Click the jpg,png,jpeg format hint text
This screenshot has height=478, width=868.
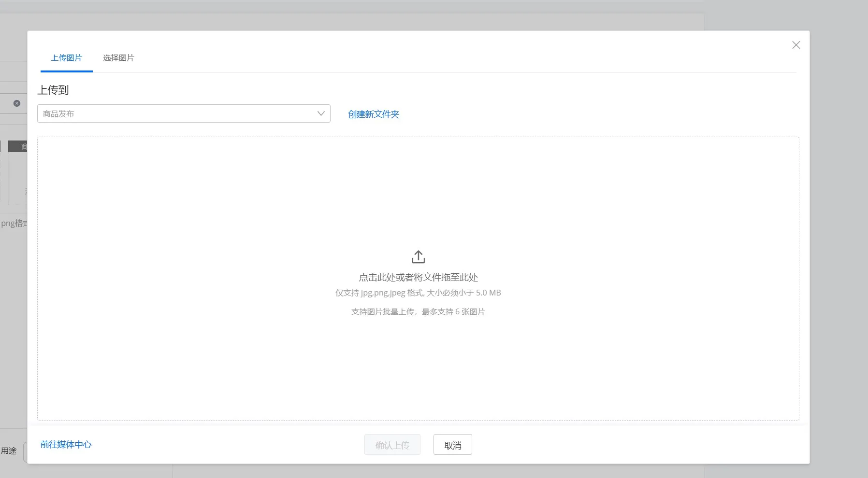point(418,293)
